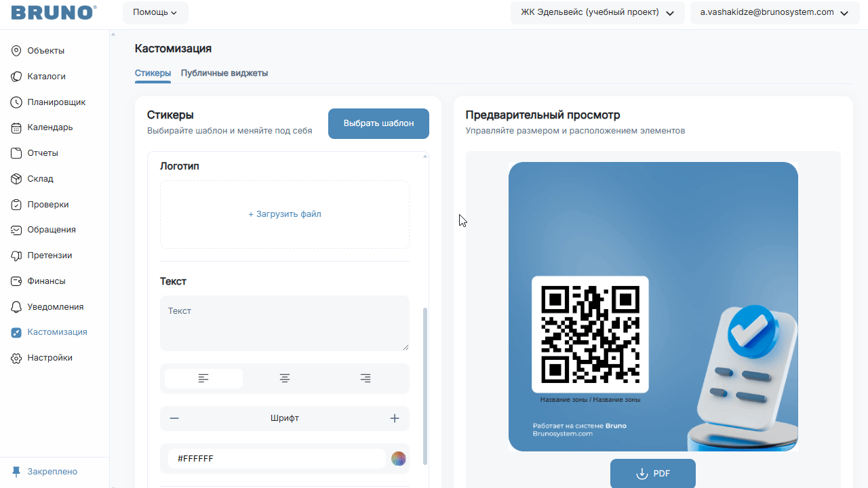This screenshot has width=868, height=488.
Task: Click the 'Название зоны / Название зоны' caption
Action: click(590, 400)
